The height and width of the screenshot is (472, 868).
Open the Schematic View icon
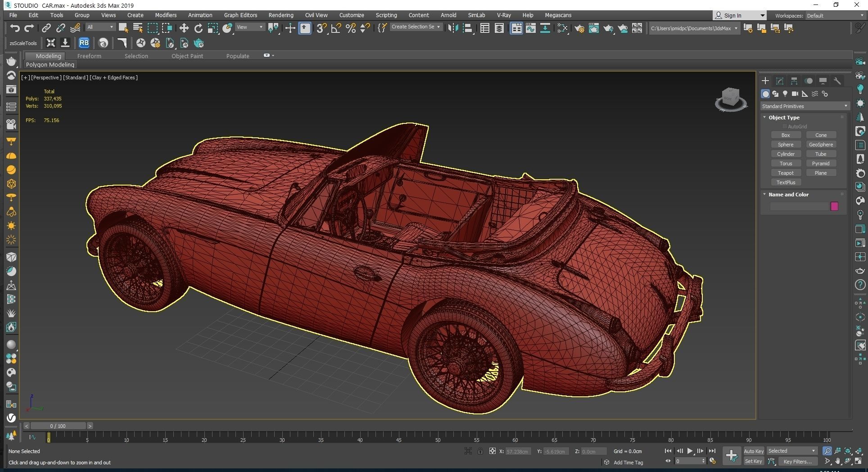[545, 28]
